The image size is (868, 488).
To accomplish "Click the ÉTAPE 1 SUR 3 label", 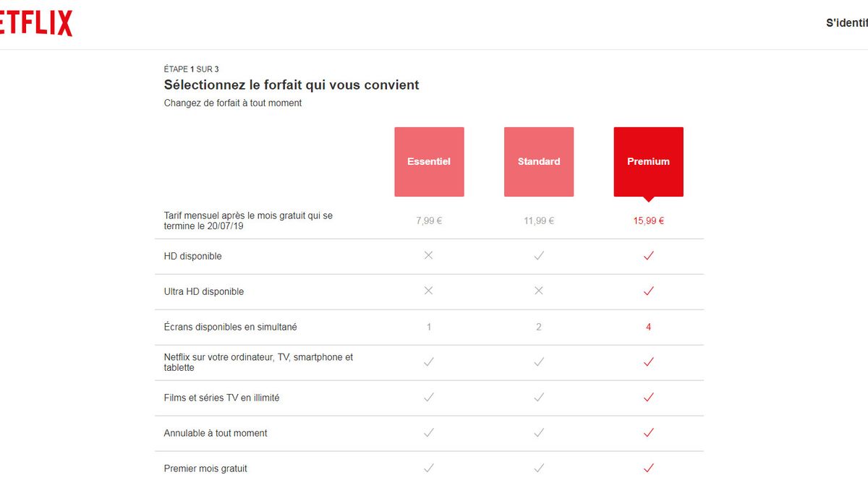I will 191,69.
